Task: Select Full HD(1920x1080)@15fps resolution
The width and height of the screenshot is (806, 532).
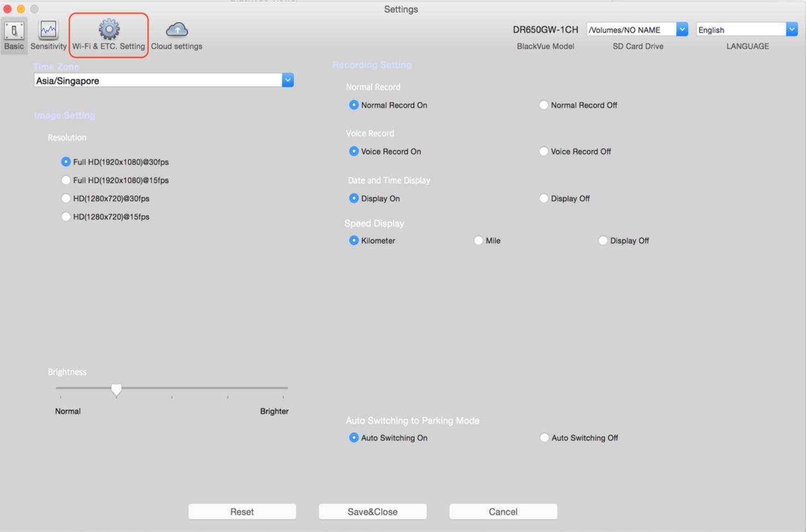Action: (66, 180)
